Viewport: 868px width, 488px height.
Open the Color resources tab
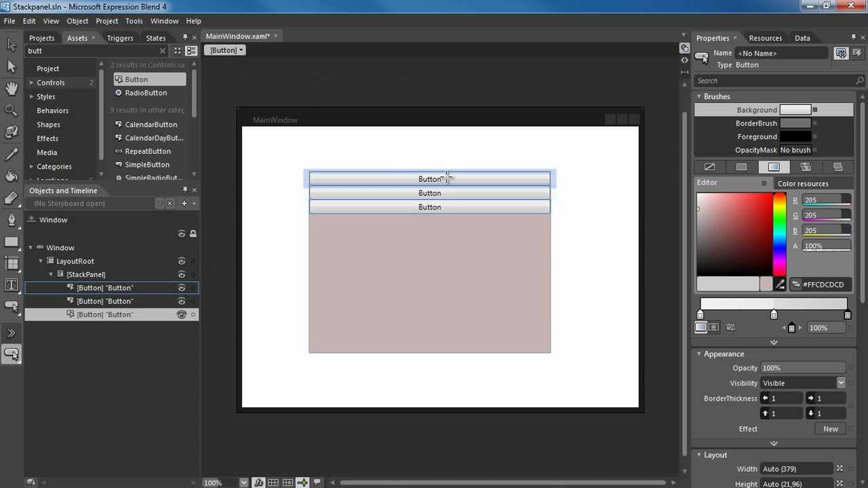pyautogui.click(x=803, y=184)
